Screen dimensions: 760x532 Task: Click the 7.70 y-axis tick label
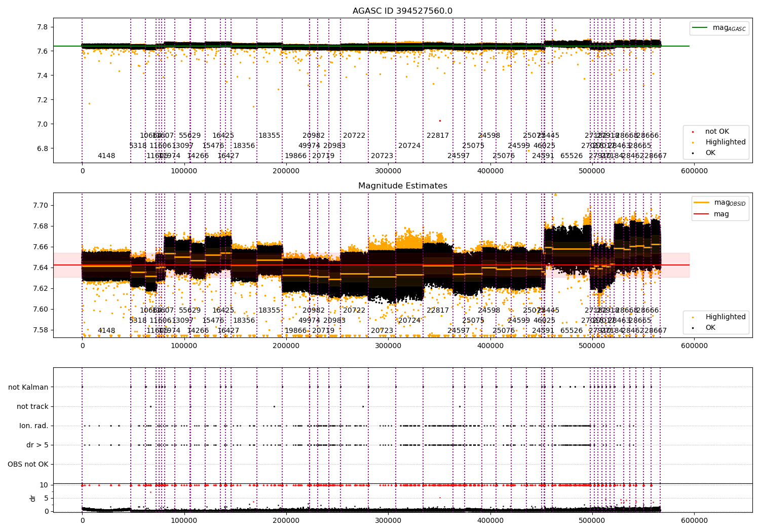coord(41,205)
